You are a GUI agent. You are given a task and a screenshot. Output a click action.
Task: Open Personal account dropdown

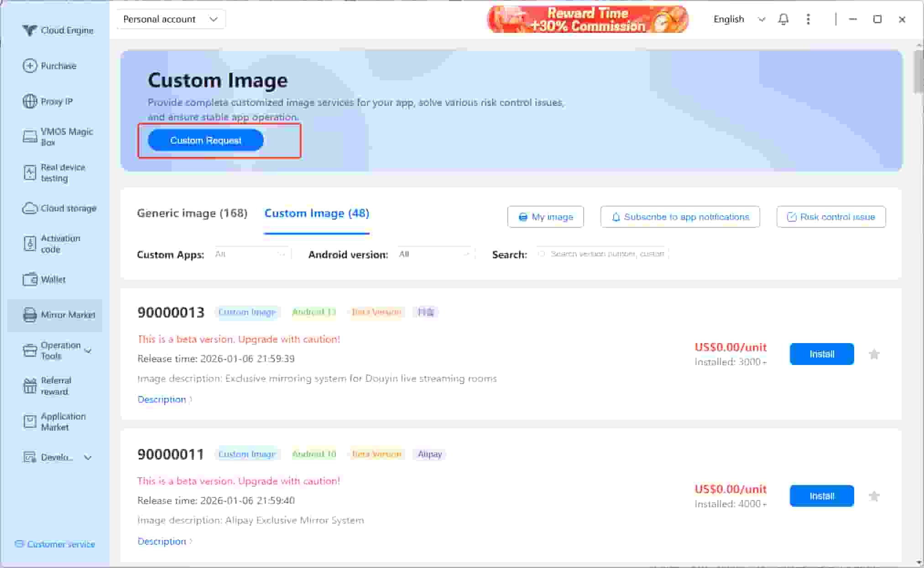[x=171, y=19]
